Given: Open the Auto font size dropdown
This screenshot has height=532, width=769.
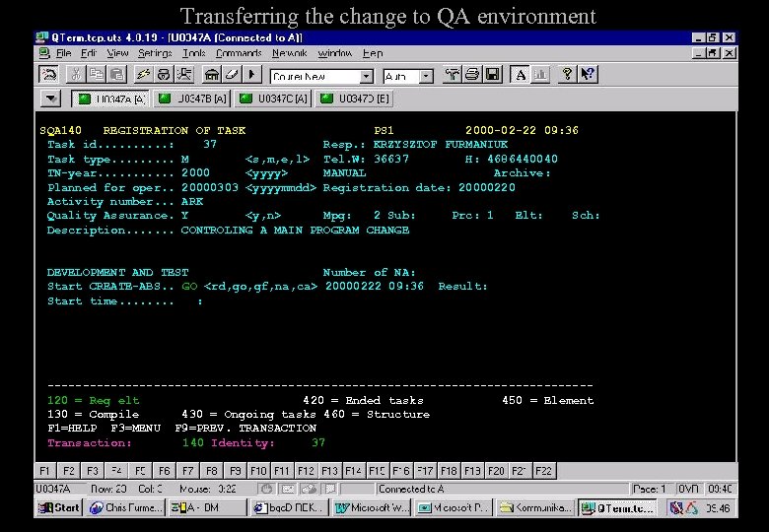Looking at the screenshot, I should click(426, 77).
